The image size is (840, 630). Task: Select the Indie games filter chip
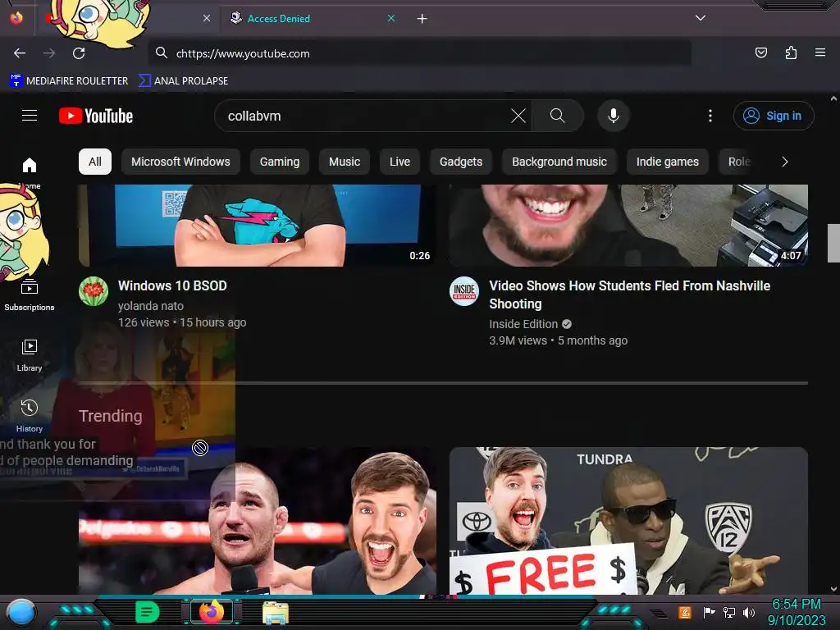668,162
